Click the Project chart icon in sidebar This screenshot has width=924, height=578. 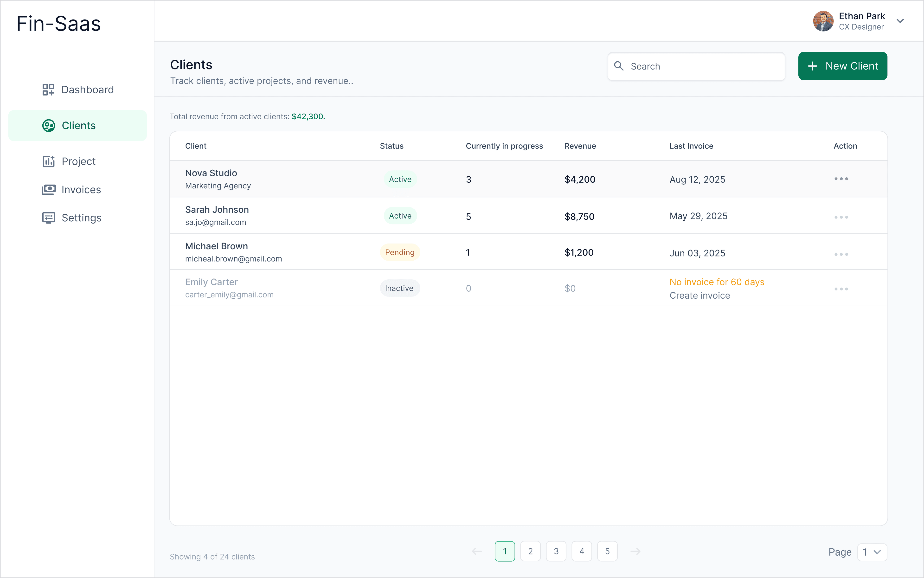pos(48,161)
